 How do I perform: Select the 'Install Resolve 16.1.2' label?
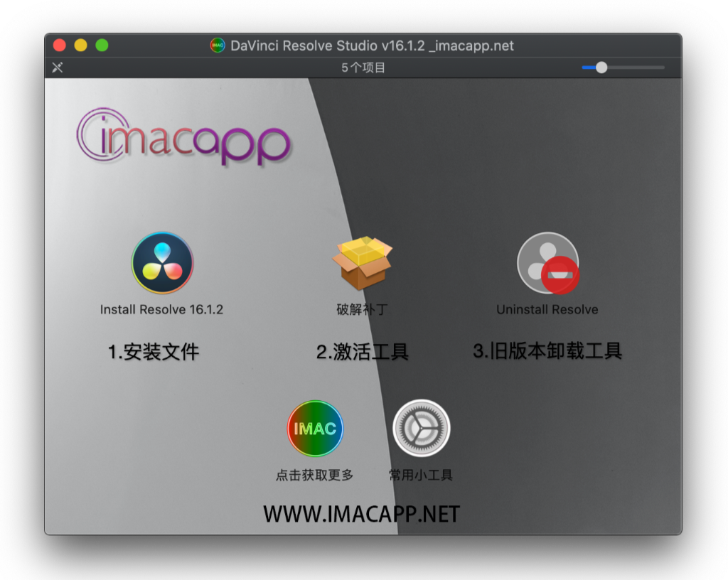point(161,309)
